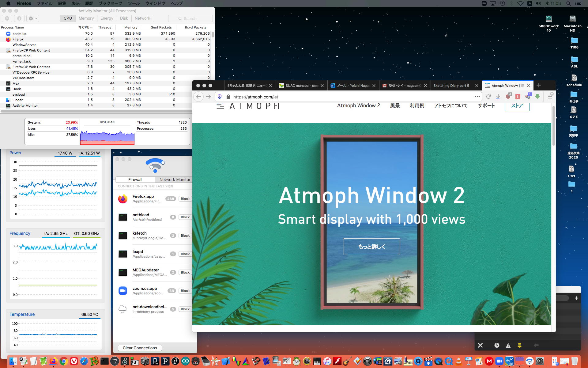Viewport: 588px width, 368px height.
Task: Click the Firefox back arrow button
Action: [x=198, y=97]
